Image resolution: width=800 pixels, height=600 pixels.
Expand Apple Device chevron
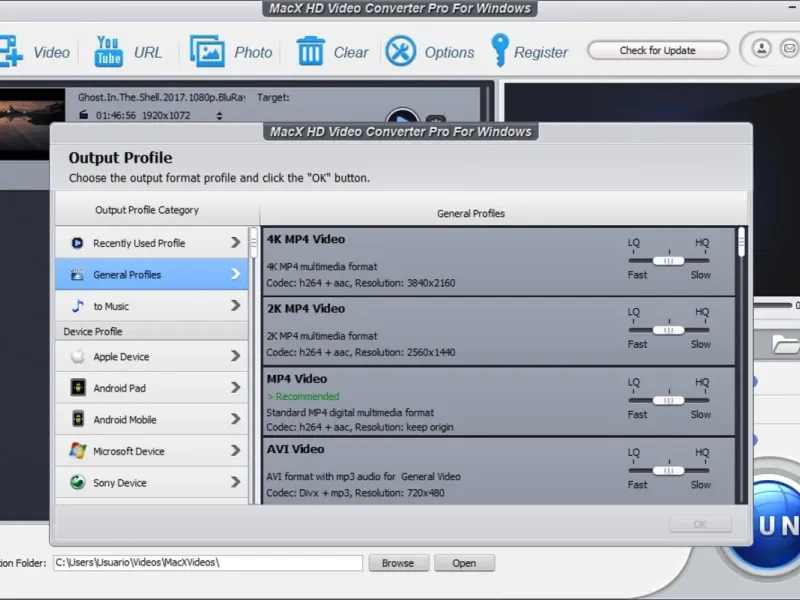pos(235,356)
